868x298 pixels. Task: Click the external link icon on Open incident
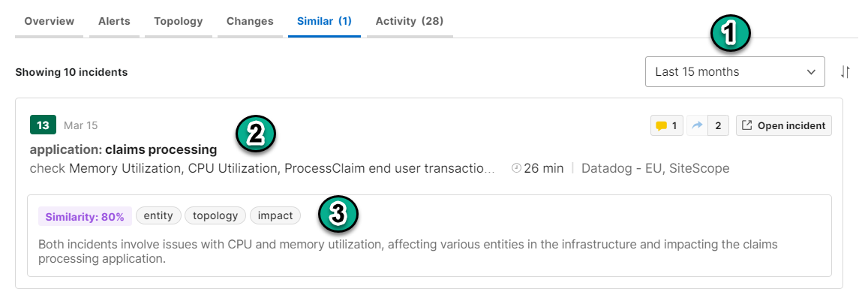[746, 126]
